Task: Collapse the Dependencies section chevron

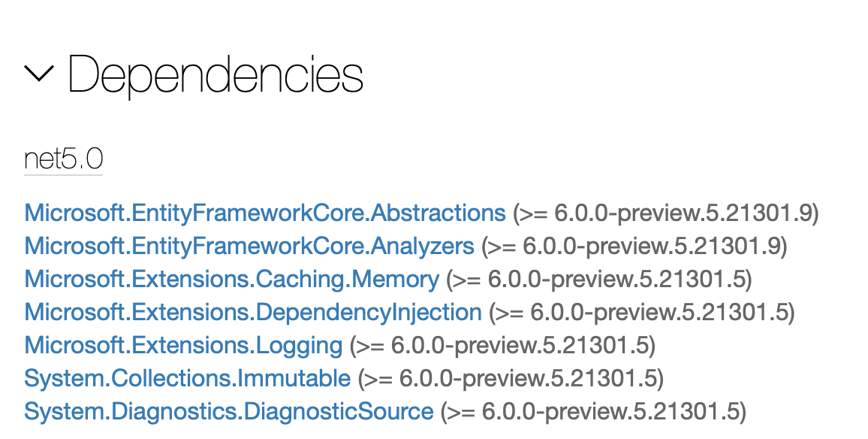Action: pyautogui.click(x=39, y=74)
